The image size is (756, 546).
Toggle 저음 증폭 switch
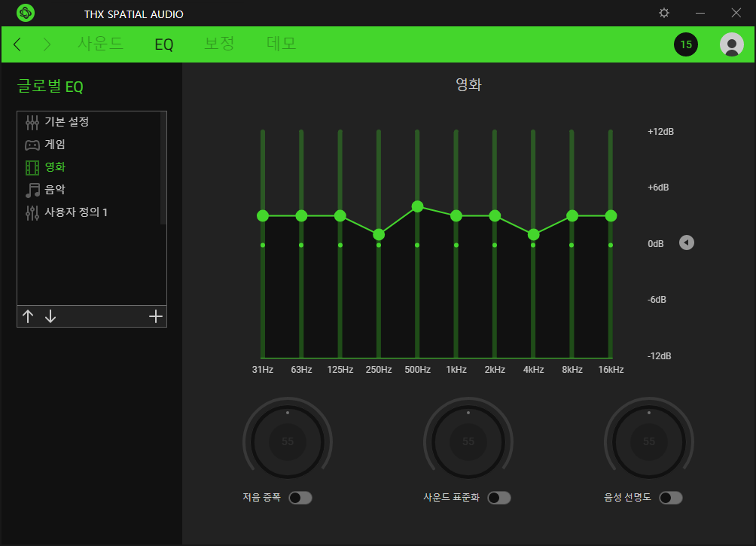tap(300, 498)
